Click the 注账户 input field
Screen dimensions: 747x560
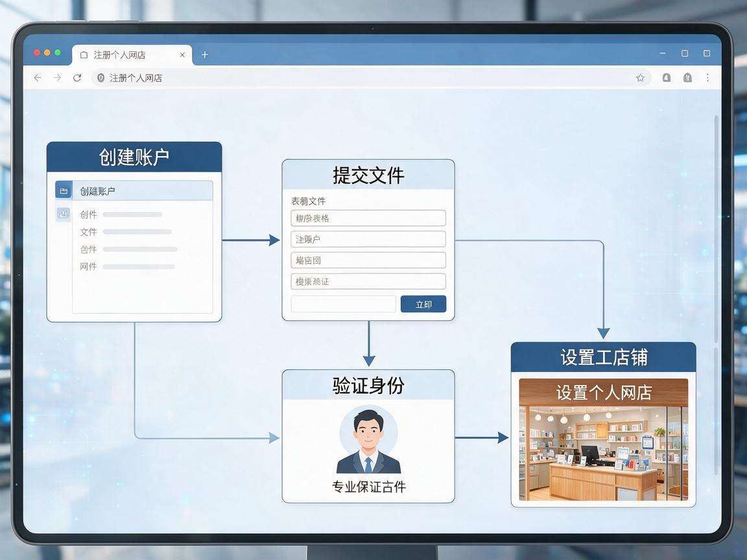(368, 239)
